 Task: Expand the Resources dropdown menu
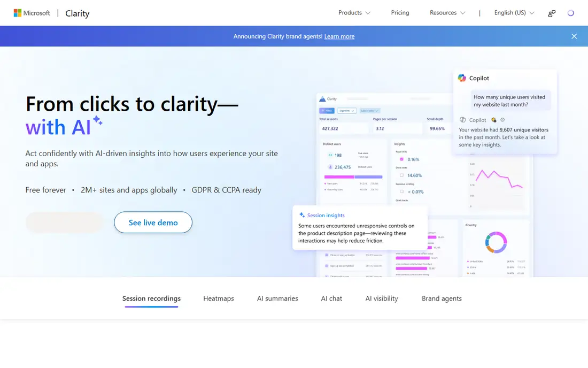pos(447,13)
